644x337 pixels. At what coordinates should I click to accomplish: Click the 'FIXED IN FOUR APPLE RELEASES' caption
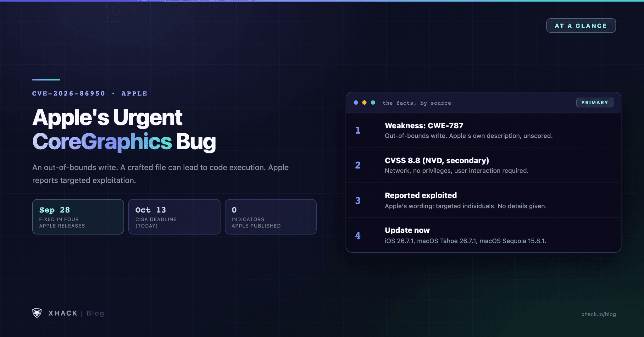coord(62,223)
